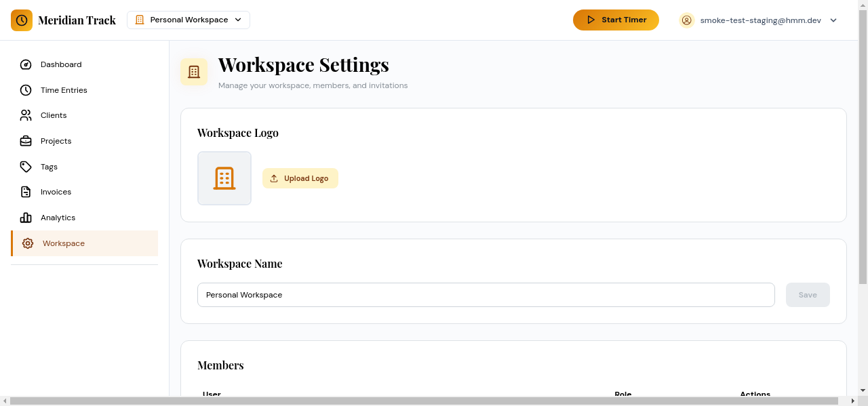Click the building icon beside Workspace Settings
The height and width of the screenshot is (406, 868).
tap(194, 72)
